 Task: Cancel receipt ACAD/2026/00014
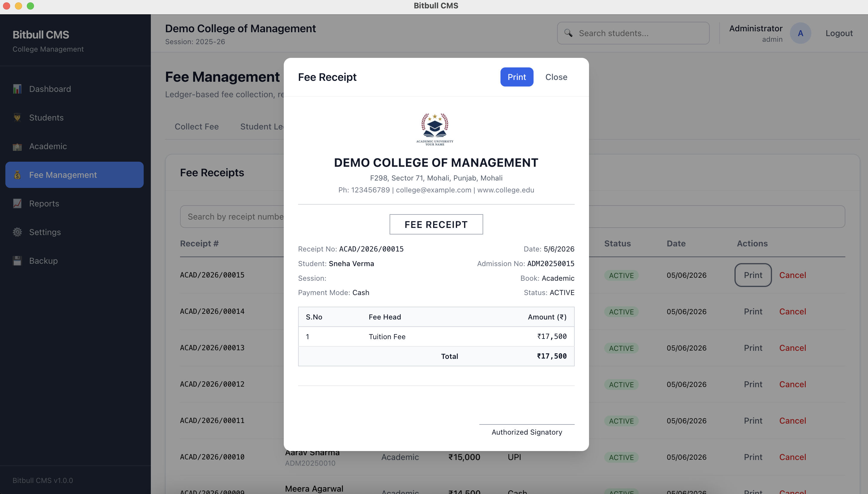(x=792, y=311)
